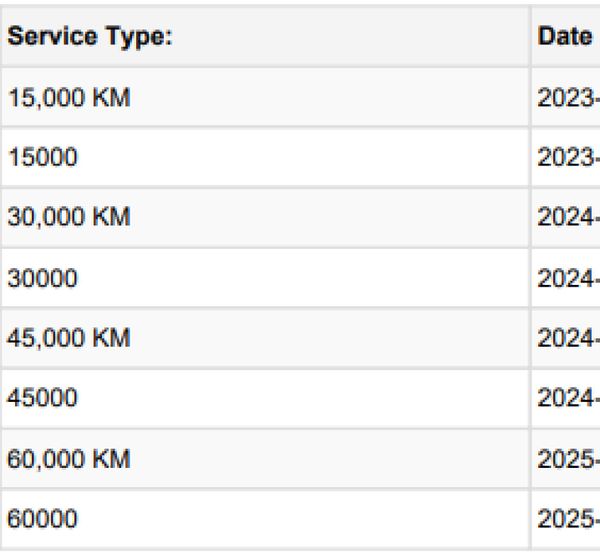This screenshot has width=600, height=553.
Task: Click the date beside 30,000 KM
Action: pyautogui.click(x=569, y=217)
